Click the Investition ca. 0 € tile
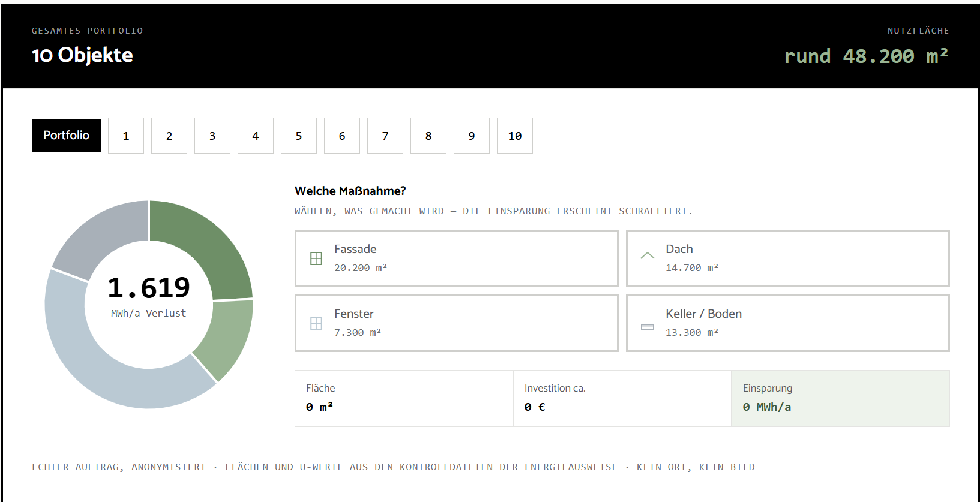The image size is (980, 502). point(622,398)
